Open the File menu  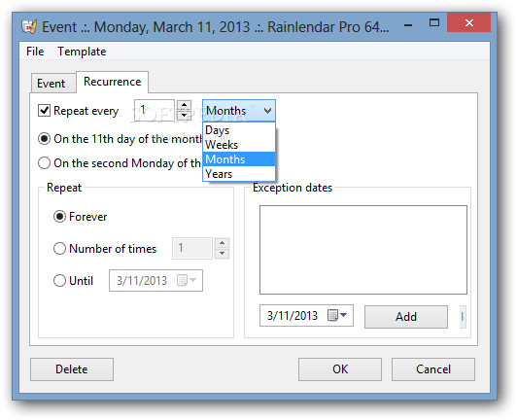(x=35, y=52)
